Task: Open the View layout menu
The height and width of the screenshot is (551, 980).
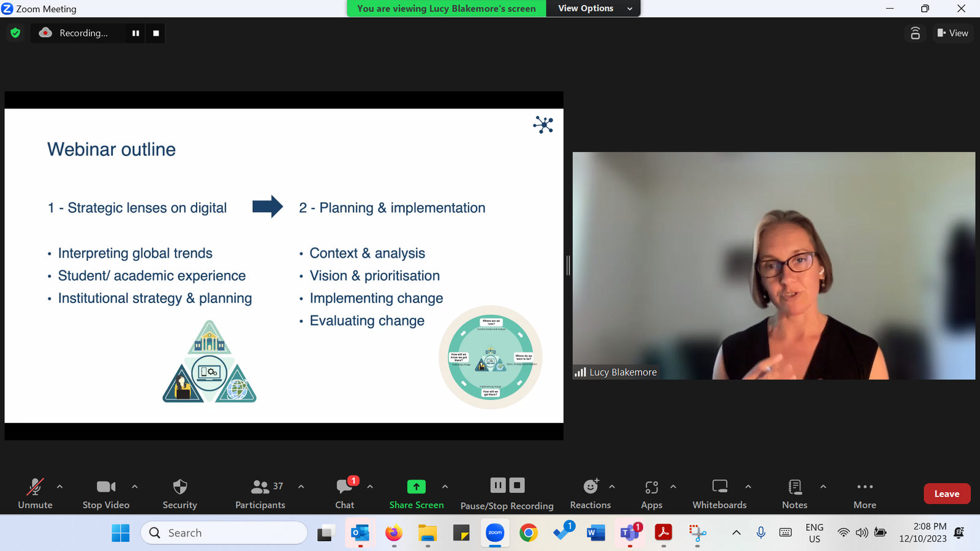Action: click(x=952, y=33)
